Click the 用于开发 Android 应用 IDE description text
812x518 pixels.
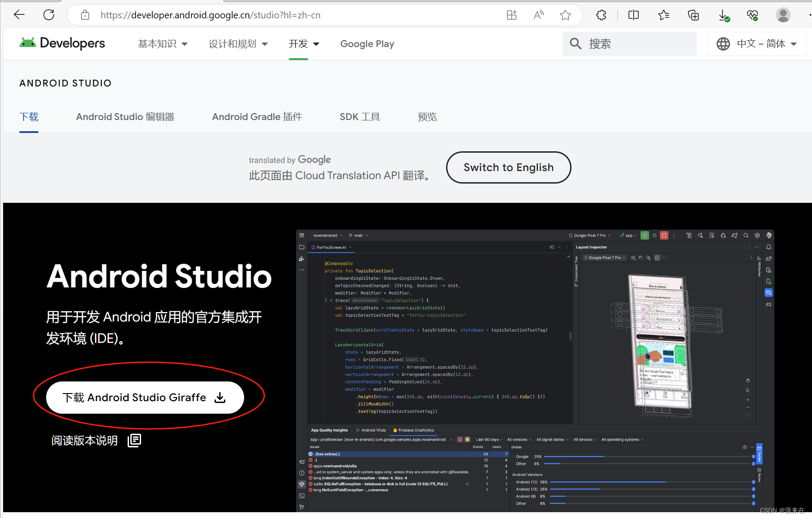pyautogui.click(x=154, y=328)
